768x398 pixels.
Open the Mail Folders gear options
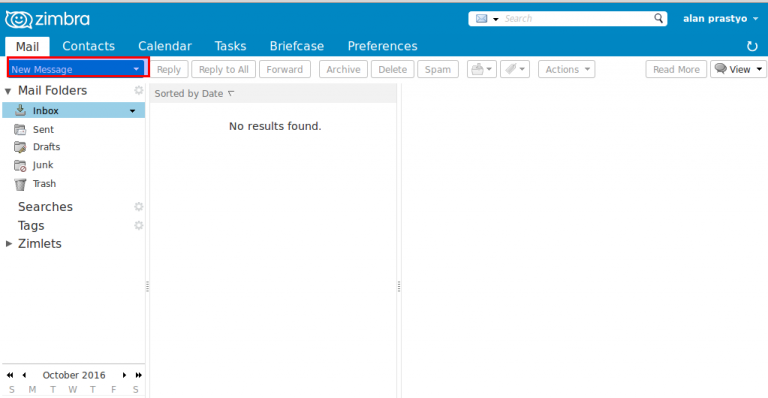[x=139, y=90]
